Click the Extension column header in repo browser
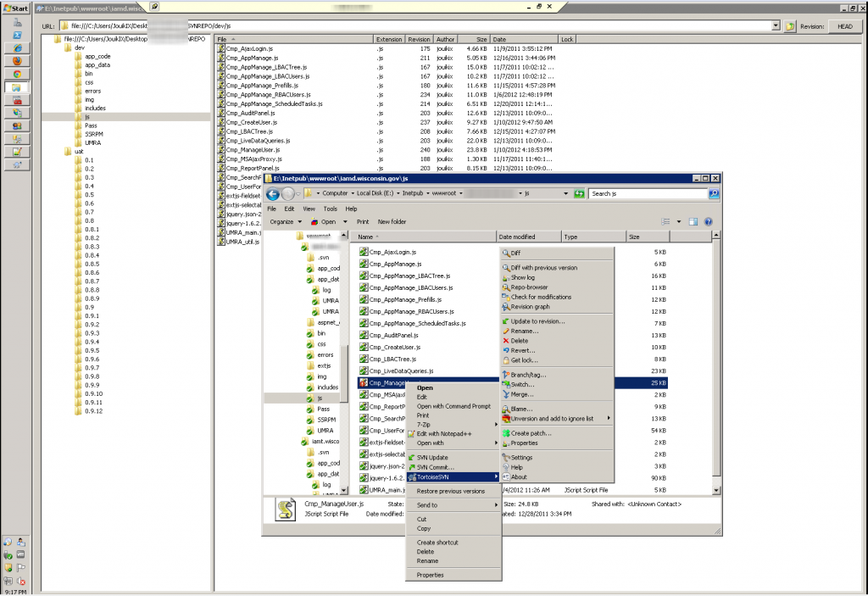This screenshot has height=596, width=868. (389, 39)
